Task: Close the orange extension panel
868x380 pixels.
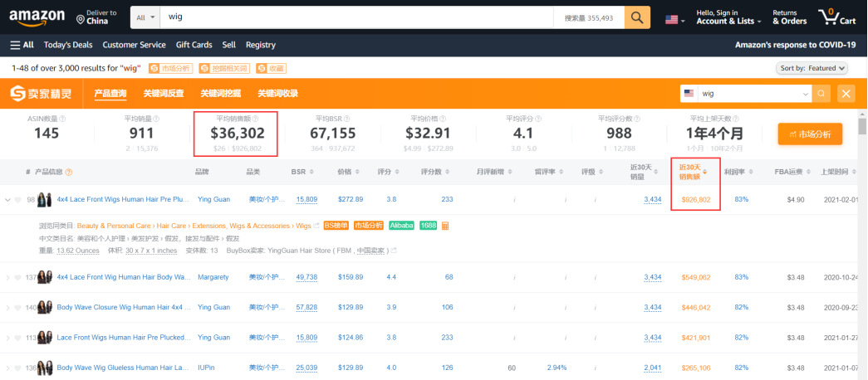Action: (x=846, y=94)
